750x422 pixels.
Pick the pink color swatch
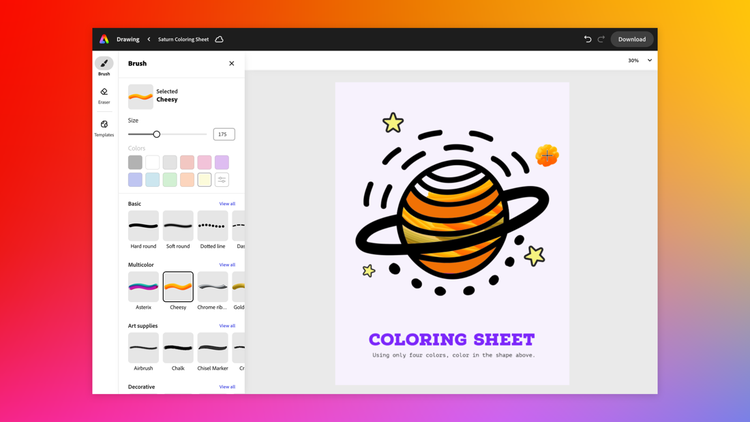pyautogui.click(x=204, y=162)
